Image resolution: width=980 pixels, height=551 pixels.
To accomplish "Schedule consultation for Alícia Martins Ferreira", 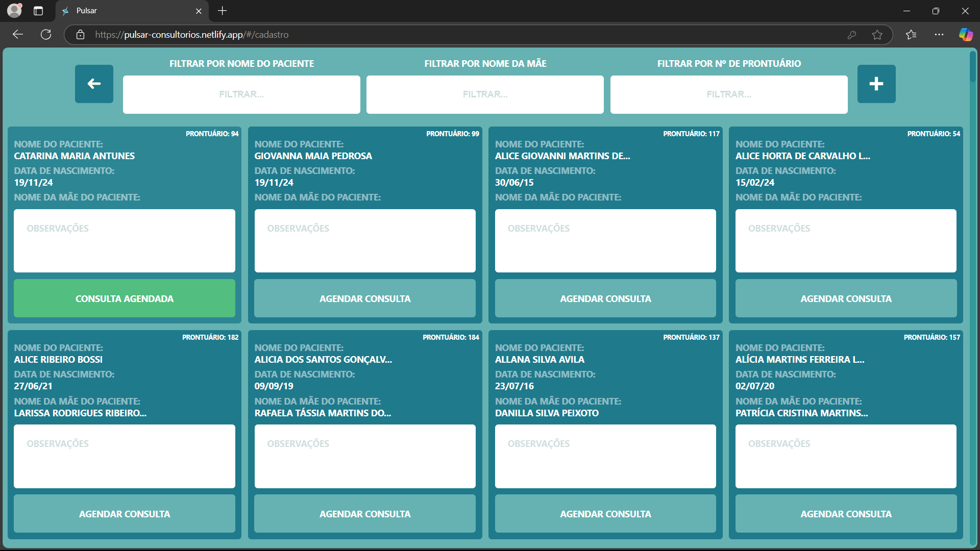I will (x=846, y=514).
